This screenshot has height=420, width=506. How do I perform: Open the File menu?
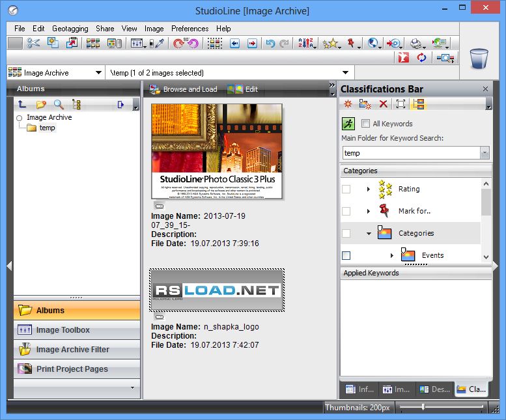click(20, 29)
